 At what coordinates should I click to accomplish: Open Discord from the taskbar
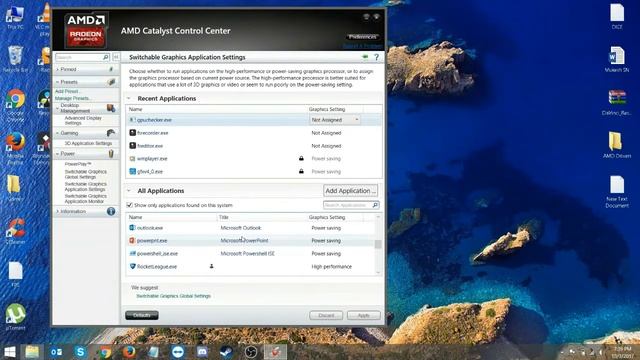click(x=202, y=352)
